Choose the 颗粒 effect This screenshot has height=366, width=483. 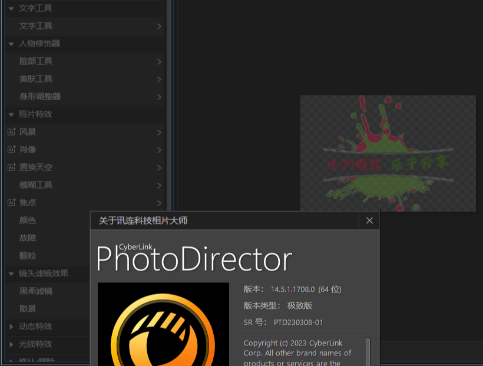coord(27,256)
